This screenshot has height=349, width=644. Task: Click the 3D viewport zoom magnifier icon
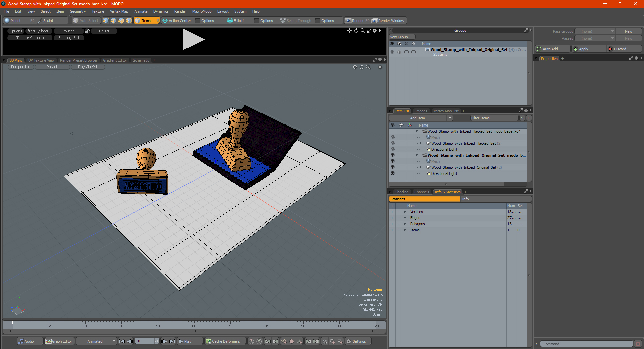click(368, 67)
